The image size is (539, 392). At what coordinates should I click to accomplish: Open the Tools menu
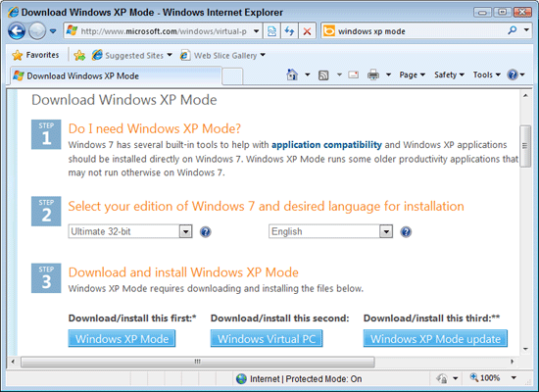(486, 74)
